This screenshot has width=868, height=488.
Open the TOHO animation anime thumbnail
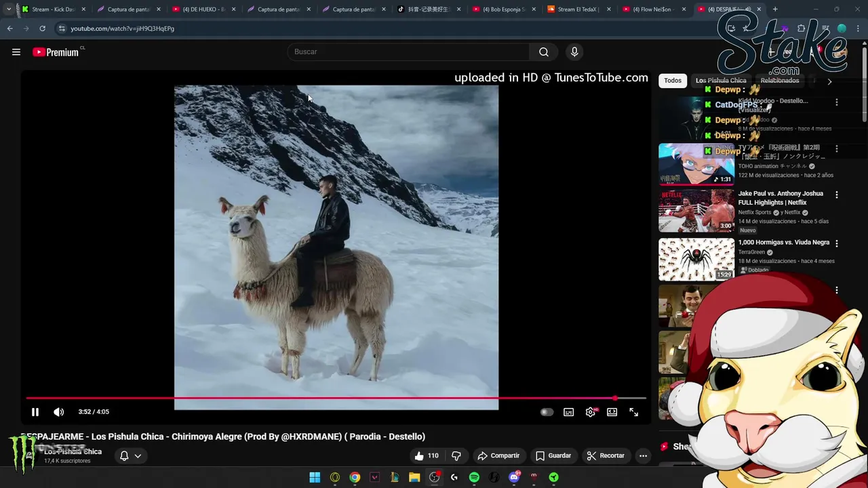(696, 164)
